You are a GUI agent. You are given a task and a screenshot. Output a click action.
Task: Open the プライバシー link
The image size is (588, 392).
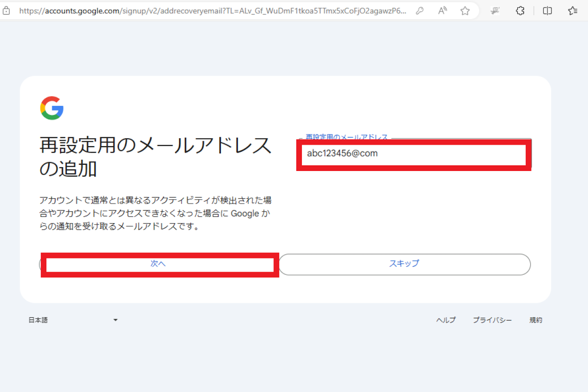pos(492,320)
